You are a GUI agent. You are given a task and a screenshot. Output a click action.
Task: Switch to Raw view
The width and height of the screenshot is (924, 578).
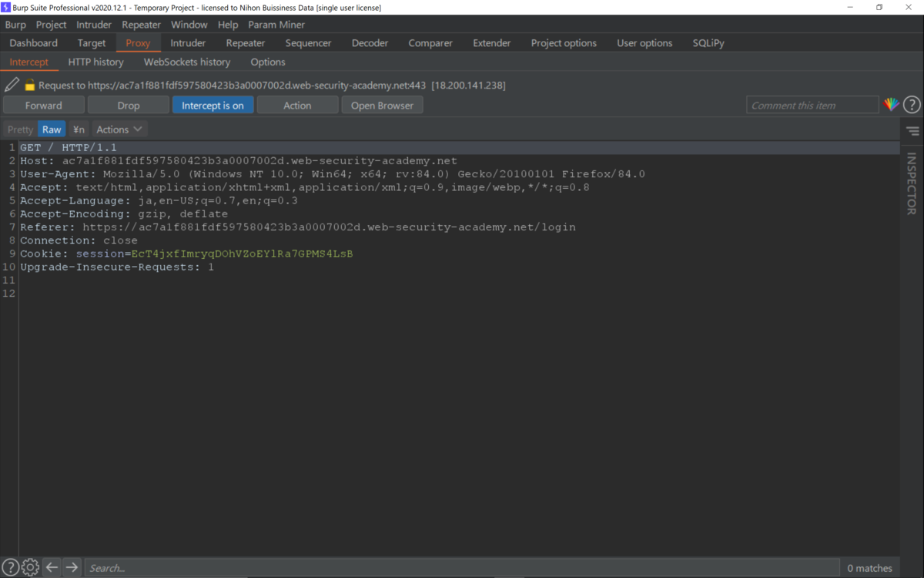(52, 129)
